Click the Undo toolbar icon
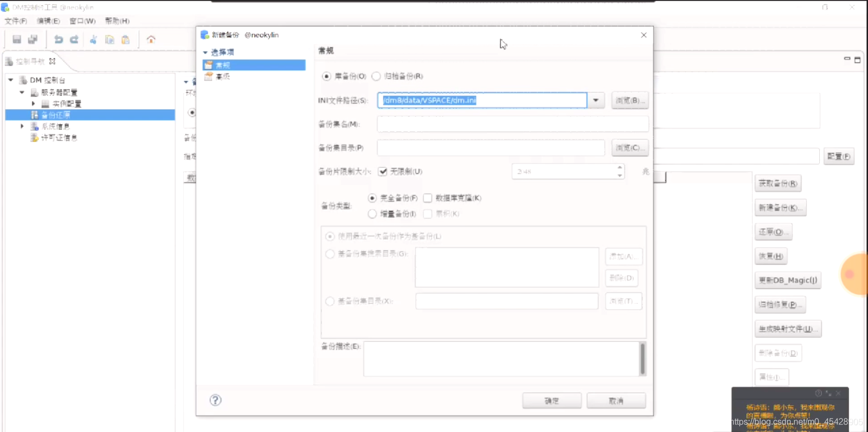 [x=58, y=40]
